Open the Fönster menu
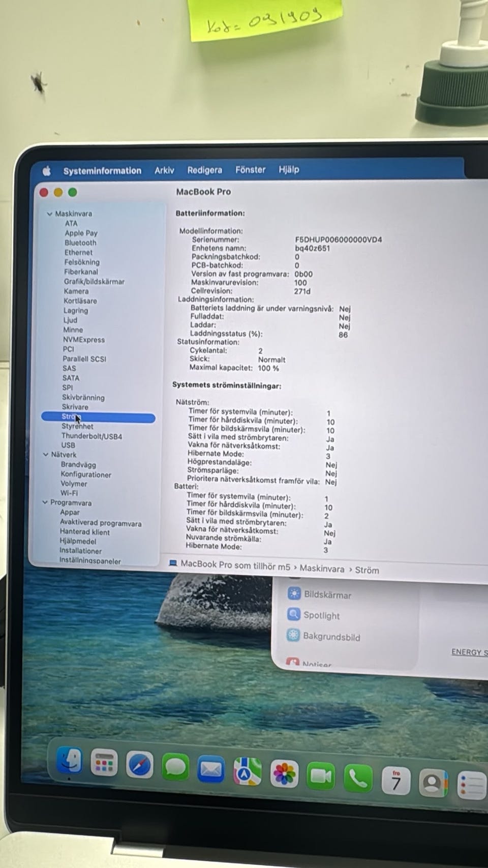Viewport: 488px width, 868px height. tap(250, 169)
